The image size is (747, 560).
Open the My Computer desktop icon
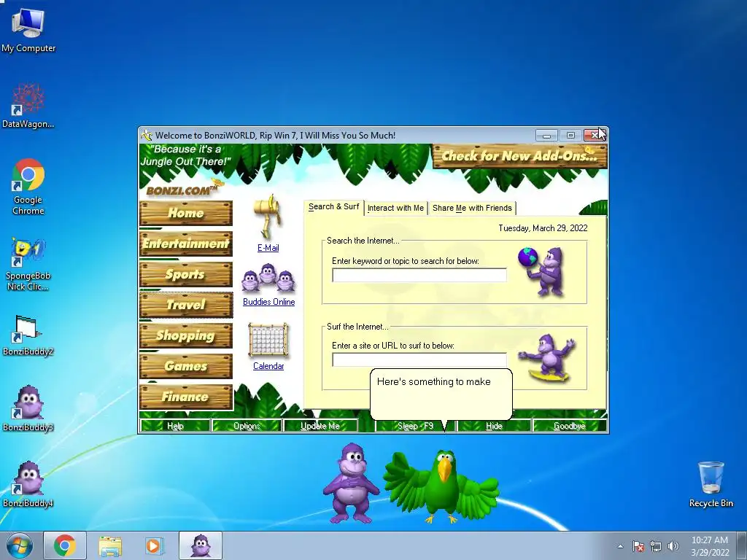(x=28, y=29)
